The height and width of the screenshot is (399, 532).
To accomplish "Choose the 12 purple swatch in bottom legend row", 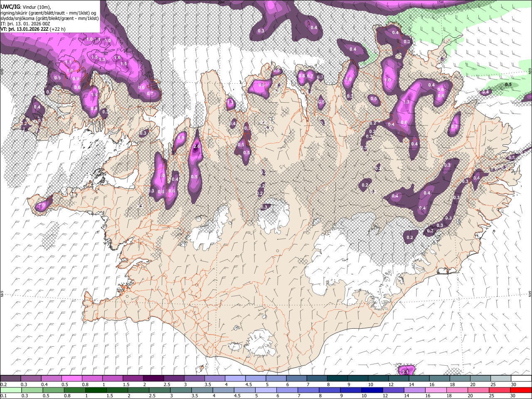I will pyautogui.click(x=393, y=390).
